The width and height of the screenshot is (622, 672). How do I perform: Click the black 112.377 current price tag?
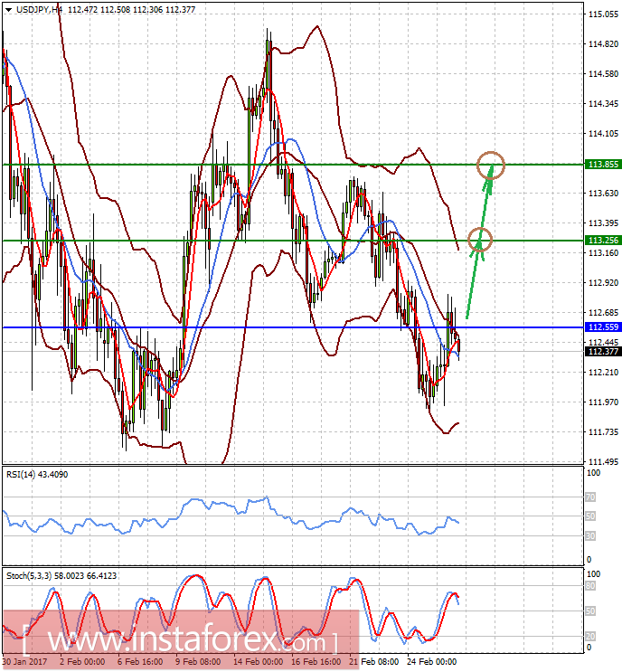pyautogui.click(x=603, y=352)
